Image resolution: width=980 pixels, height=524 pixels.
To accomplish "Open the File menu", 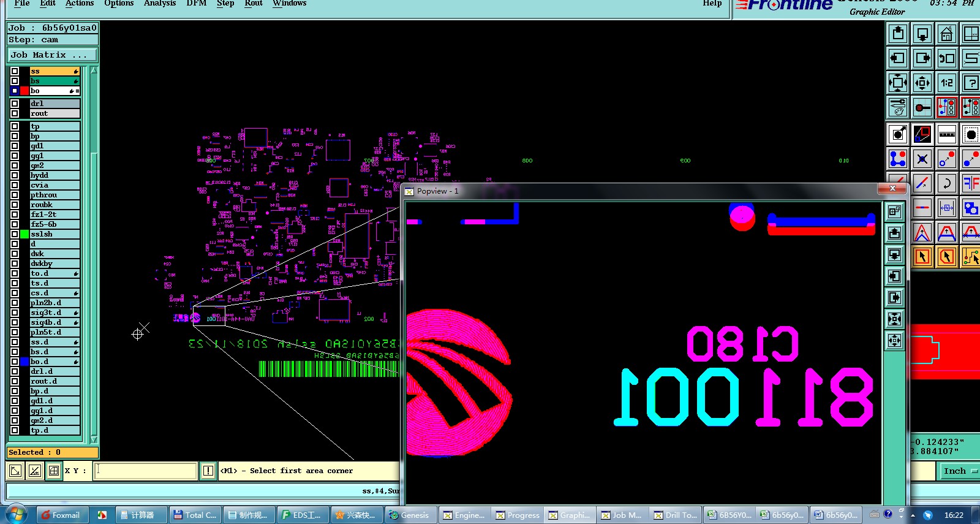I will click(21, 3).
